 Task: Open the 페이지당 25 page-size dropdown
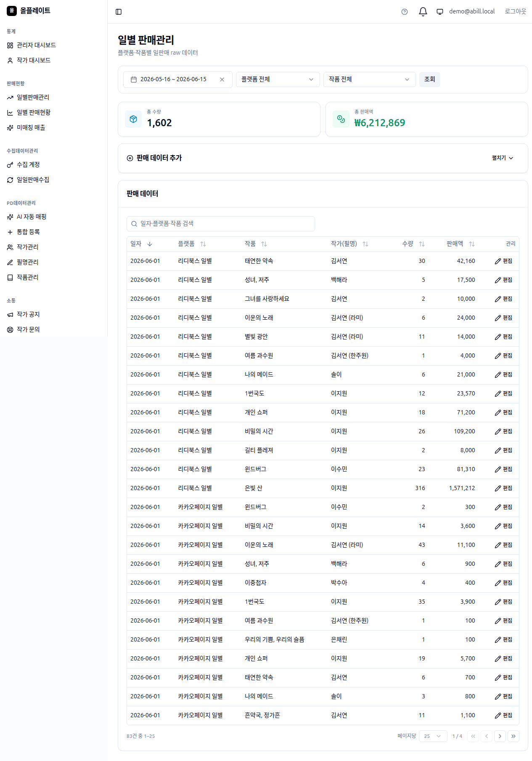coord(433,736)
